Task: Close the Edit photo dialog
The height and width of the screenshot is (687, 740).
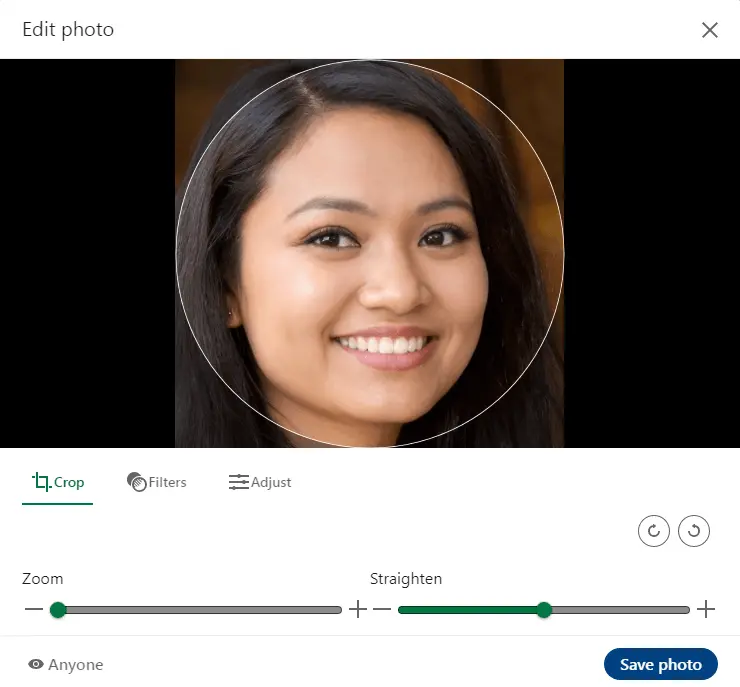Action: pyautogui.click(x=709, y=30)
